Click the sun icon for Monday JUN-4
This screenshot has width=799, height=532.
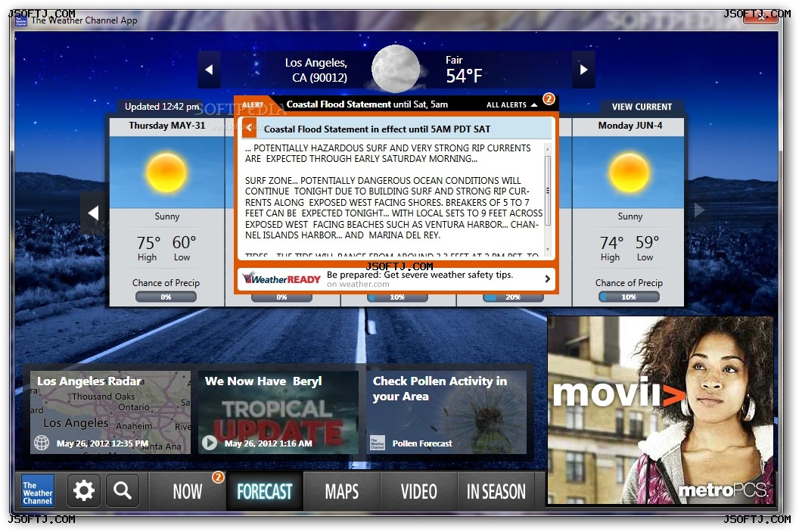[630, 173]
